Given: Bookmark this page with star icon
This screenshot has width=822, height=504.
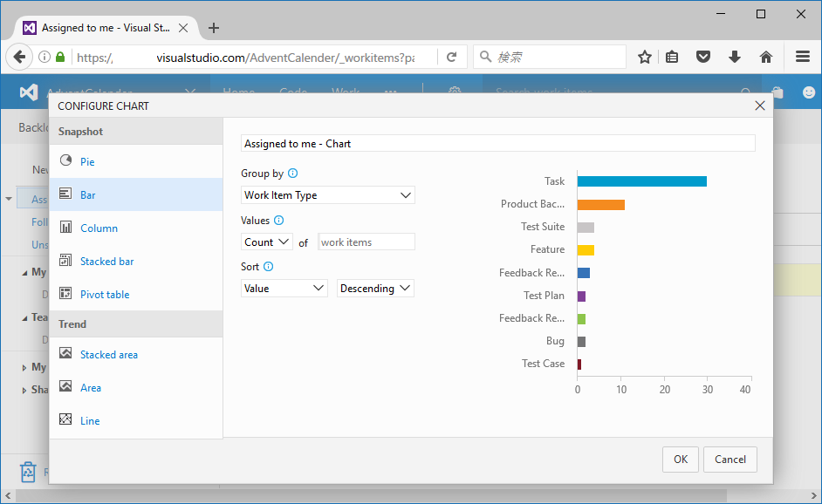Looking at the screenshot, I should (645, 57).
